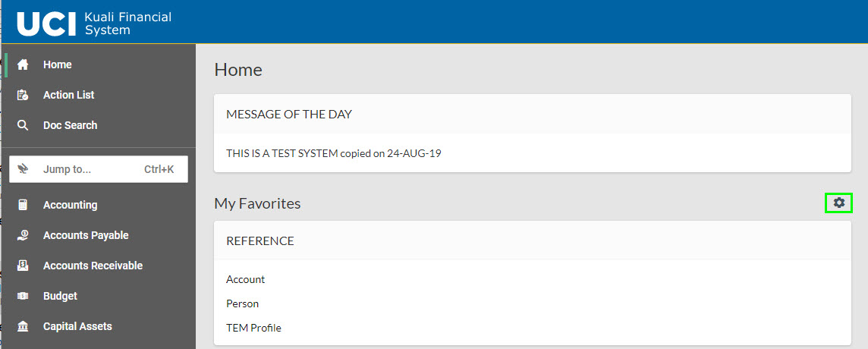Click the Action List clipboard icon
This screenshot has width=868, height=349.
(23, 96)
